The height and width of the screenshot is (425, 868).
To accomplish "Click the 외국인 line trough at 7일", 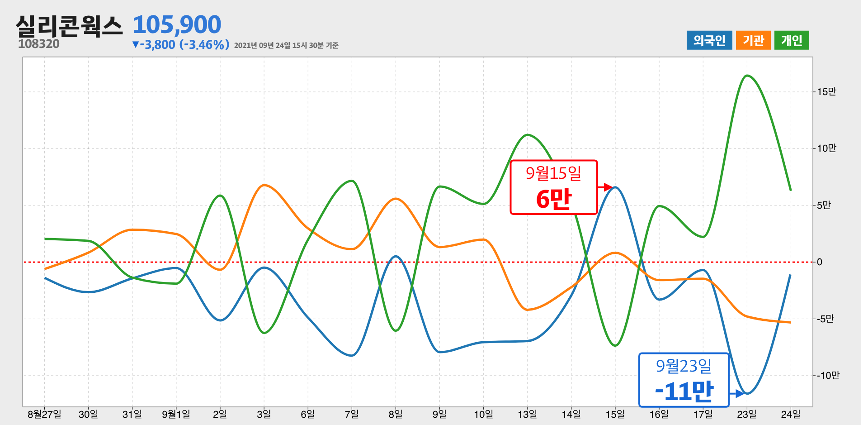I will click(352, 356).
